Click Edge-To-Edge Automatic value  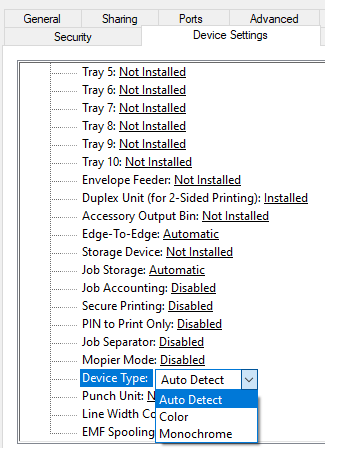(x=191, y=234)
